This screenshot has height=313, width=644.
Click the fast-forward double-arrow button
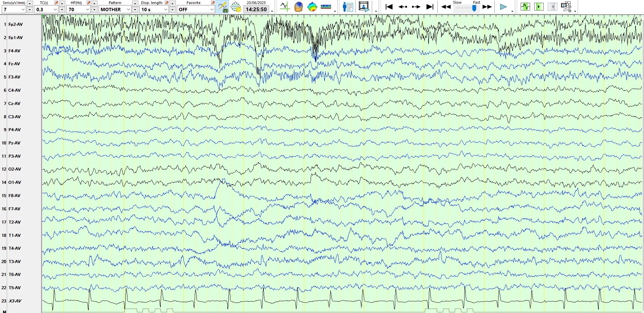click(x=487, y=7)
